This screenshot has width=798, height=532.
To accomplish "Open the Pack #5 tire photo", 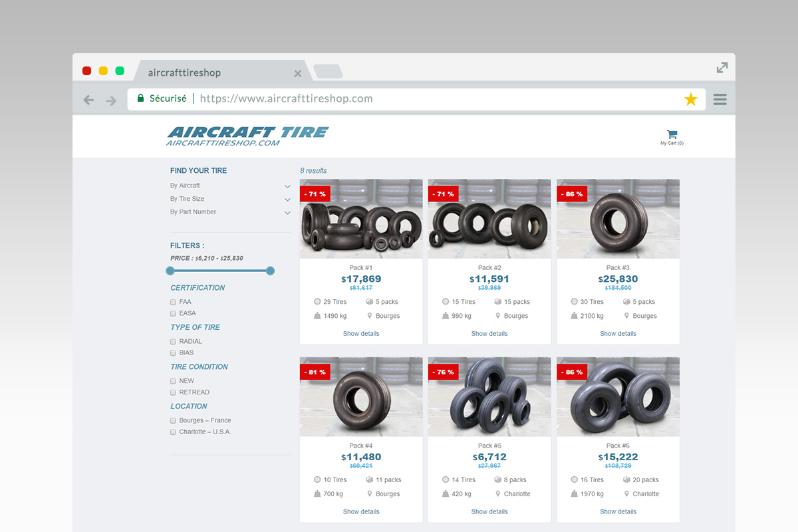I will [x=489, y=397].
